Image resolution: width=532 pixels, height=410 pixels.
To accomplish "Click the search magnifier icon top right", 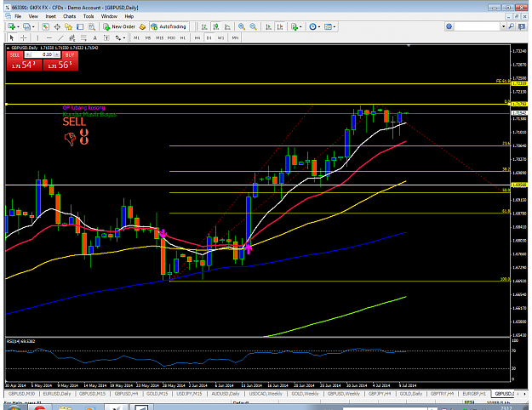I will point(512,26).
